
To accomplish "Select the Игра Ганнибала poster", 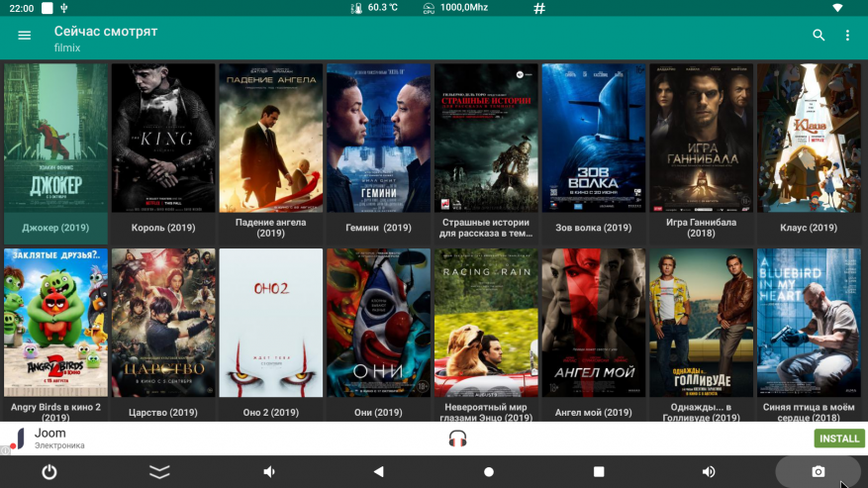I will click(702, 138).
